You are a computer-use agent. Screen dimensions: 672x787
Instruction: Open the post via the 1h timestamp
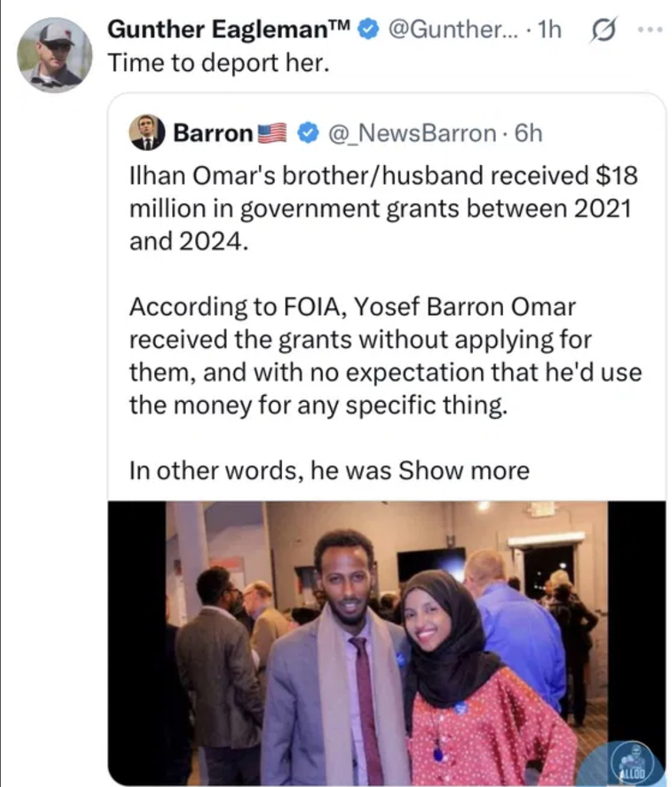point(550,30)
